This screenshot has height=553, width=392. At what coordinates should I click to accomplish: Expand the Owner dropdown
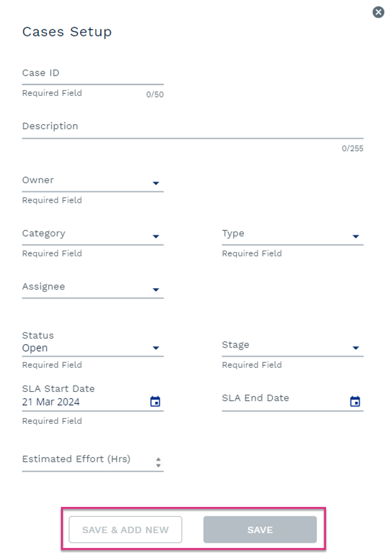93,181
